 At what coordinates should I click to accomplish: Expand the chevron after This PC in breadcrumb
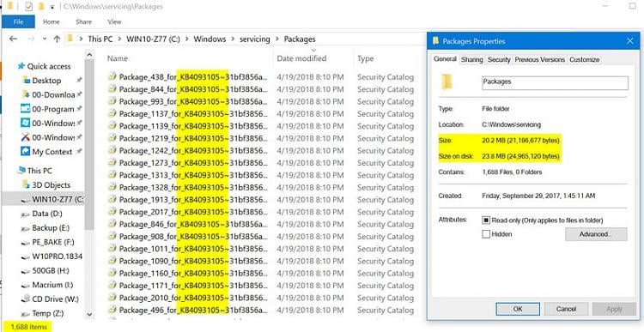coord(119,39)
